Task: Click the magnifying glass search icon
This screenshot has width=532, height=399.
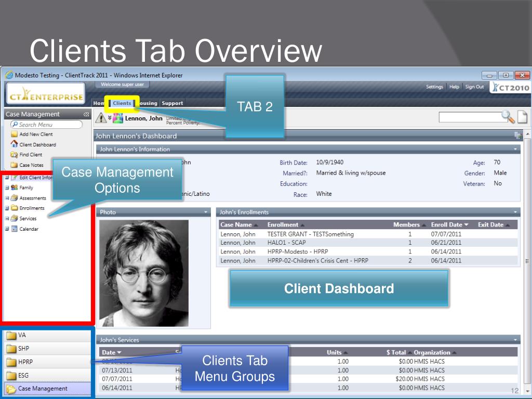Action: click(508, 117)
